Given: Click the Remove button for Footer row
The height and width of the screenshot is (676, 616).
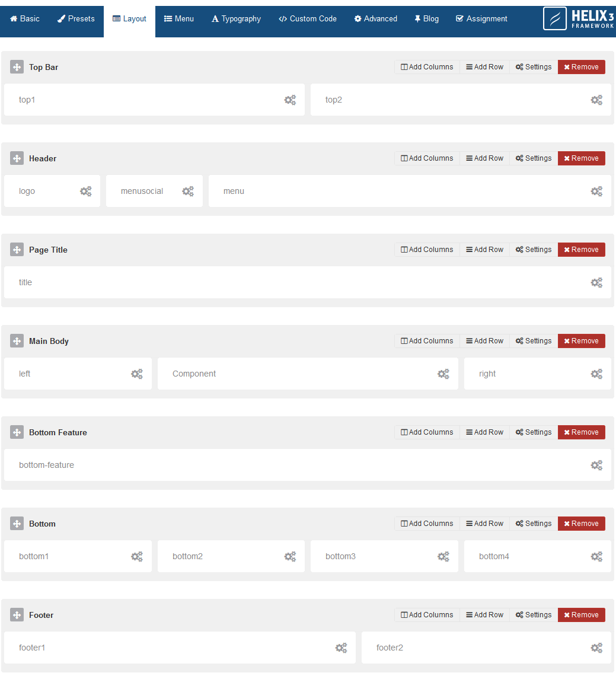Looking at the screenshot, I should click(x=581, y=615).
